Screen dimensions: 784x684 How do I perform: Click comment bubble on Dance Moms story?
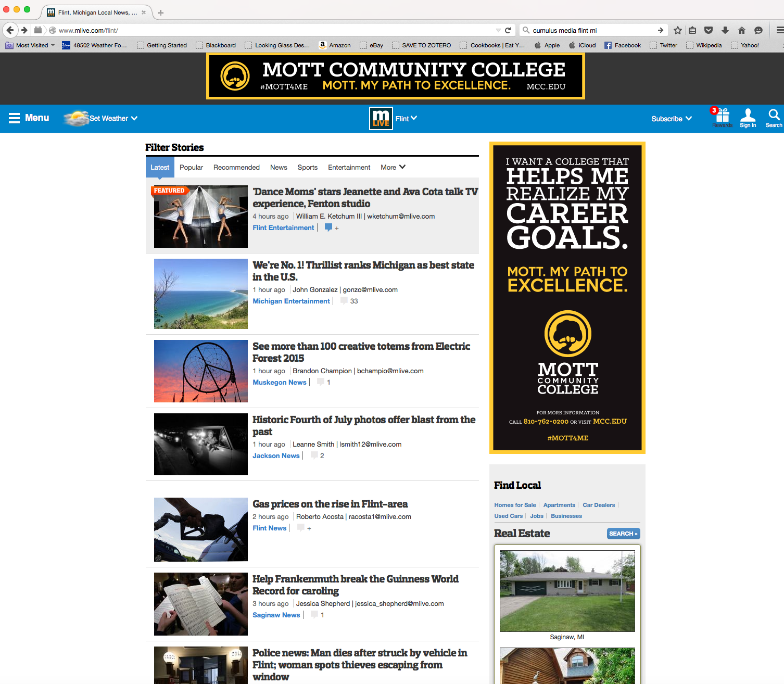[328, 227]
